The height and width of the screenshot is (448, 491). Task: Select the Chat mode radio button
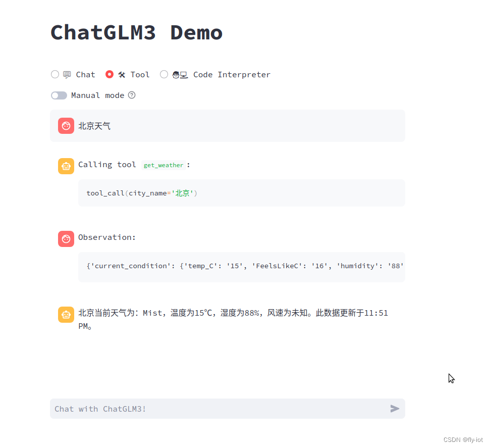(x=54, y=74)
